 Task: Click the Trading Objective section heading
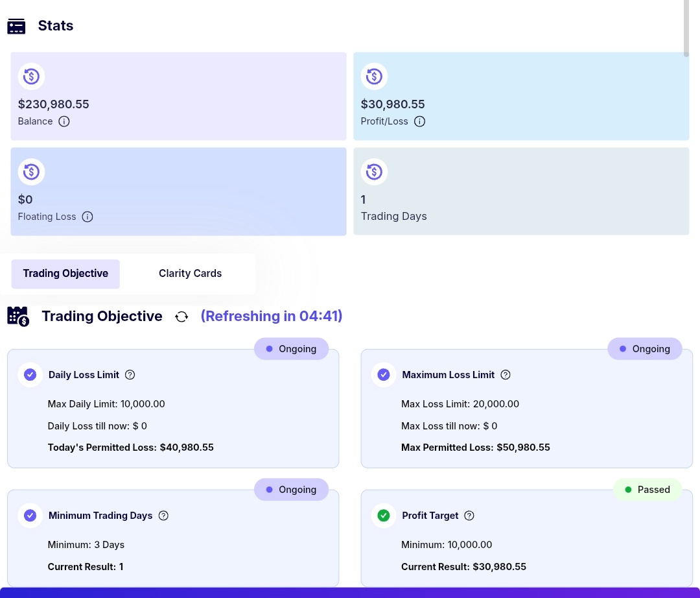[x=102, y=317]
